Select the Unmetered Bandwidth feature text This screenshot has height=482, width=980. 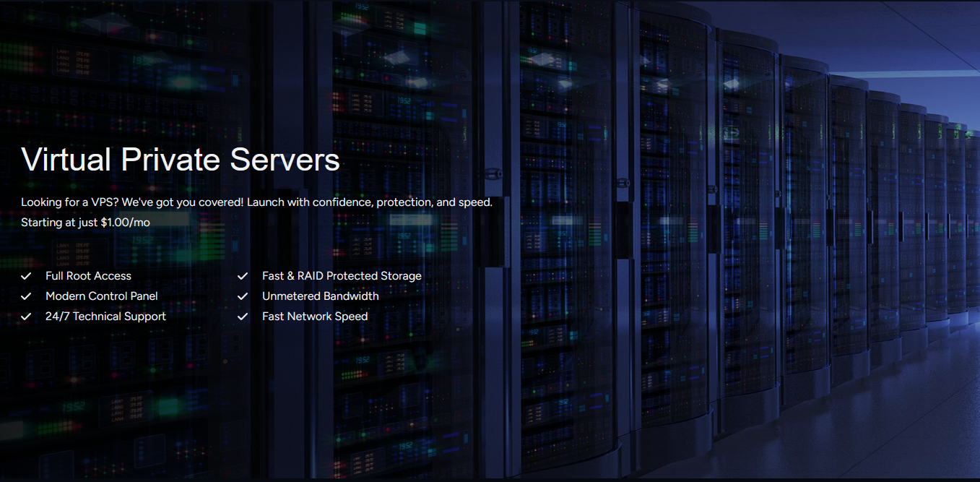(x=320, y=296)
